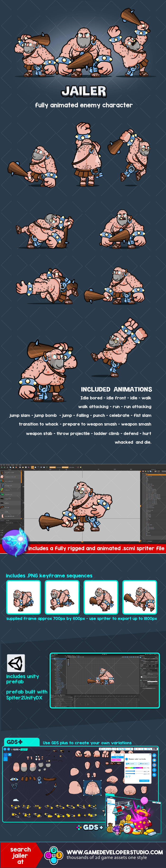
Task: Click the 'JAILER' title text
Action: (x=84, y=91)
